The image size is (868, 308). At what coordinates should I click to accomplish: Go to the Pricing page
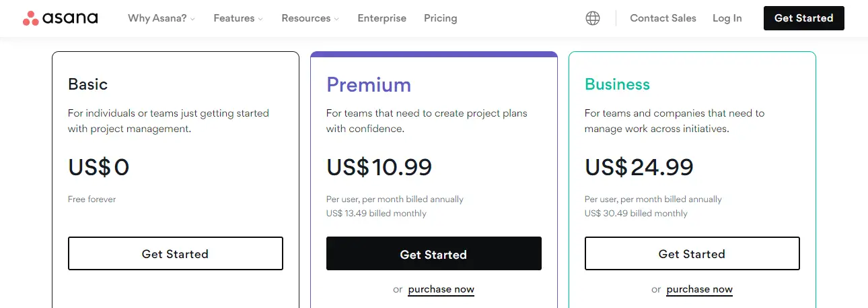tap(440, 18)
